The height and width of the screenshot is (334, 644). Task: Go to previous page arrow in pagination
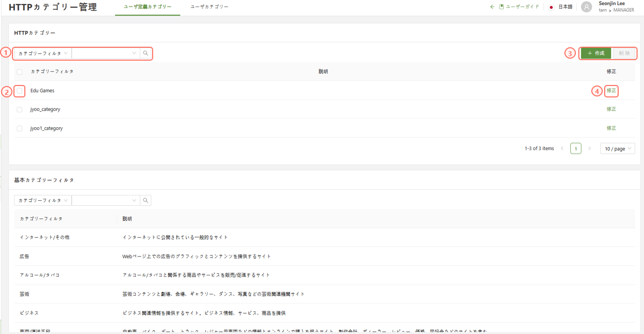coord(562,149)
